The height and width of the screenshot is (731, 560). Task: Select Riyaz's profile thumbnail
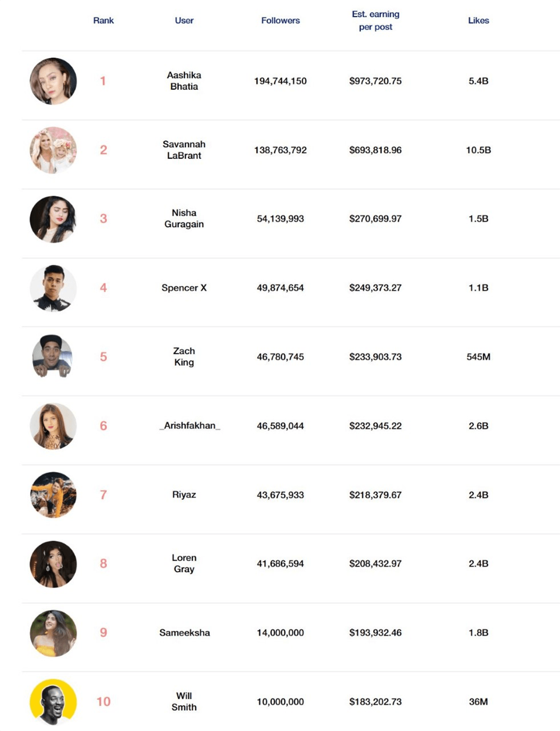pyautogui.click(x=53, y=495)
